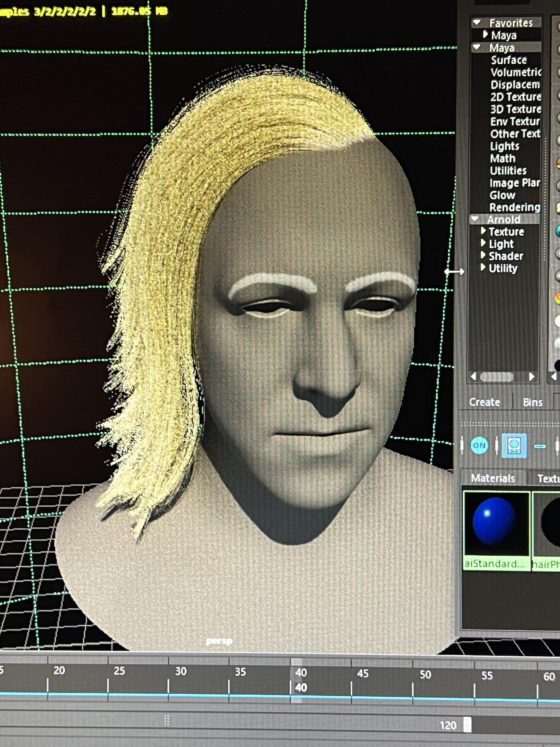
Task: Click left scroll arrow under Create list
Action: pos(474,376)
